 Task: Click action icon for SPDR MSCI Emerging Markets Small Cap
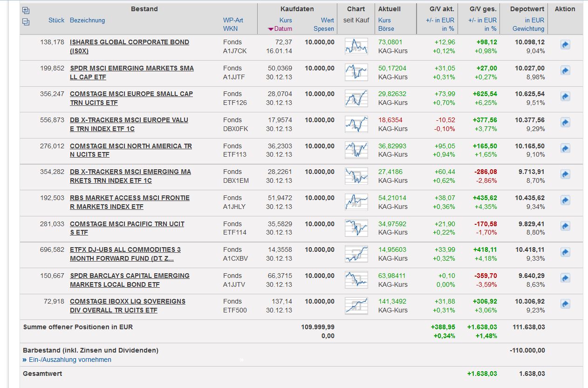pos(565,71)
